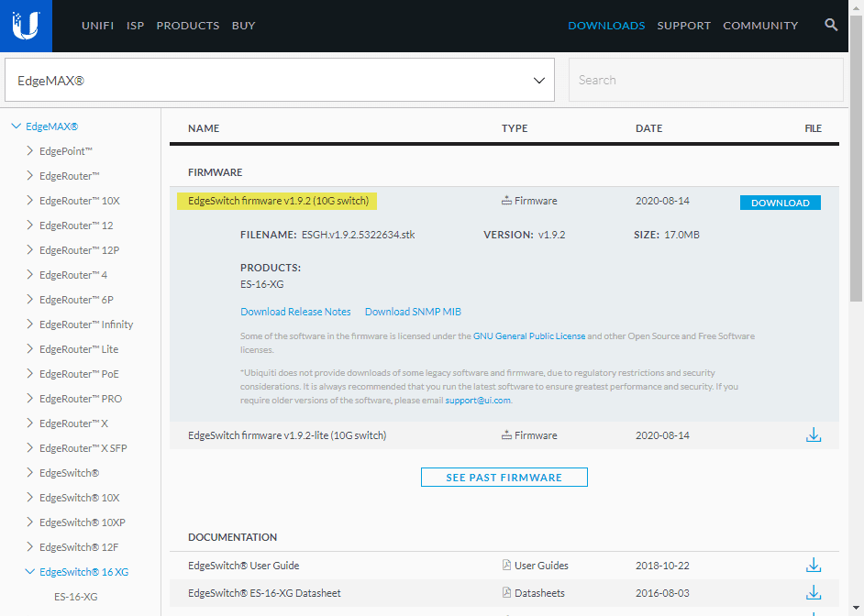Click the Firmware type icon in v1.9.2-lite row
Image resolution: width=864 pixels, height=616 pixels.
pyautogui.click(x=506, y=434)
